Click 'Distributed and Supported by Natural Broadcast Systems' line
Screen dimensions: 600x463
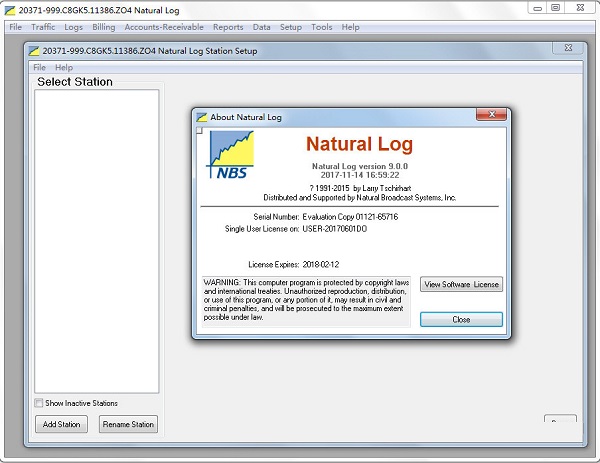(360, 198)
